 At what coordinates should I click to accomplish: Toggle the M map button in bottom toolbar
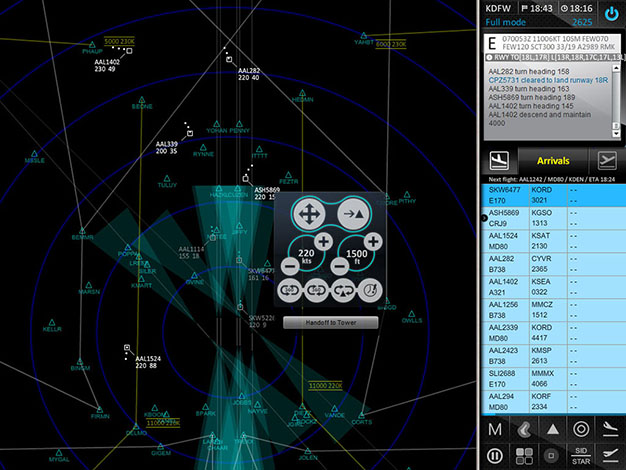[494, 429]
